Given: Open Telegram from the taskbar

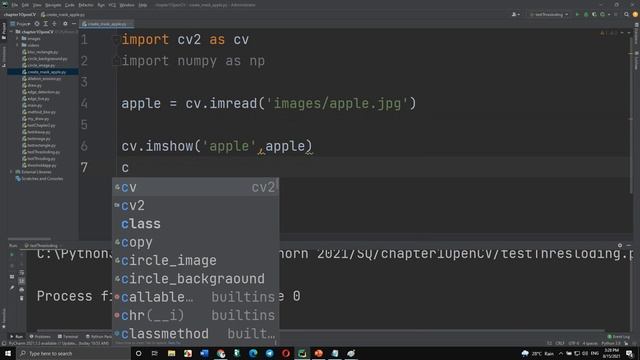Looking at the screenshot, I should [269, 353].
